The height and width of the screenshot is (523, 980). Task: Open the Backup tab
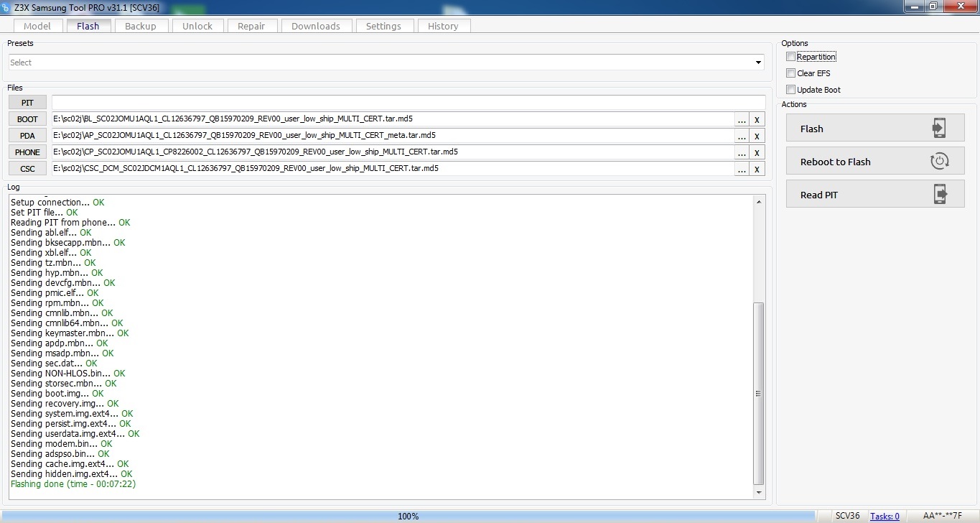click(x=140, y=26)
